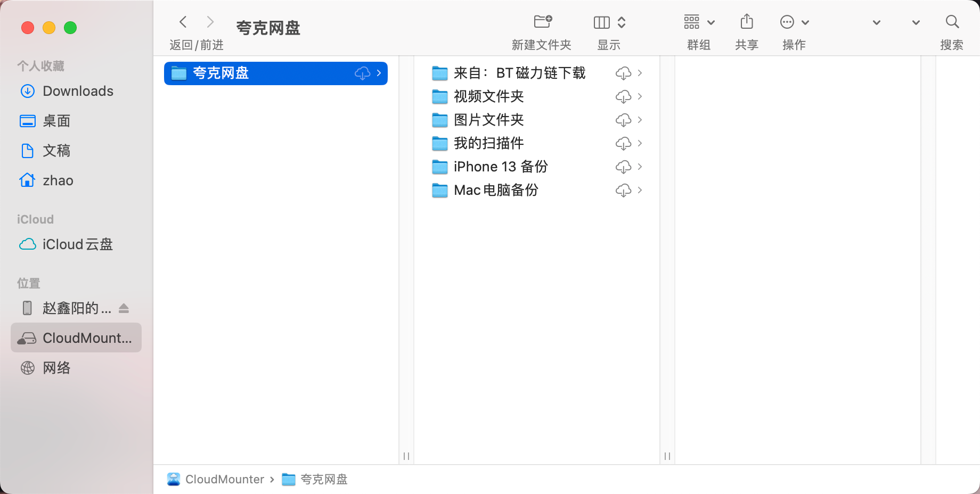Click the iCloud sidebar section header
The image size is (980, 494).
tap(35, 219)
